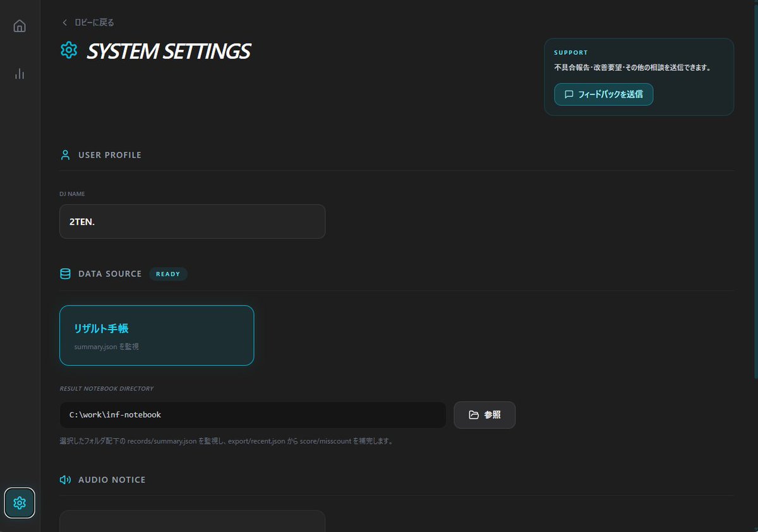
Task: Click the records/summary.json help text
Action: click(x=226, y=441)
